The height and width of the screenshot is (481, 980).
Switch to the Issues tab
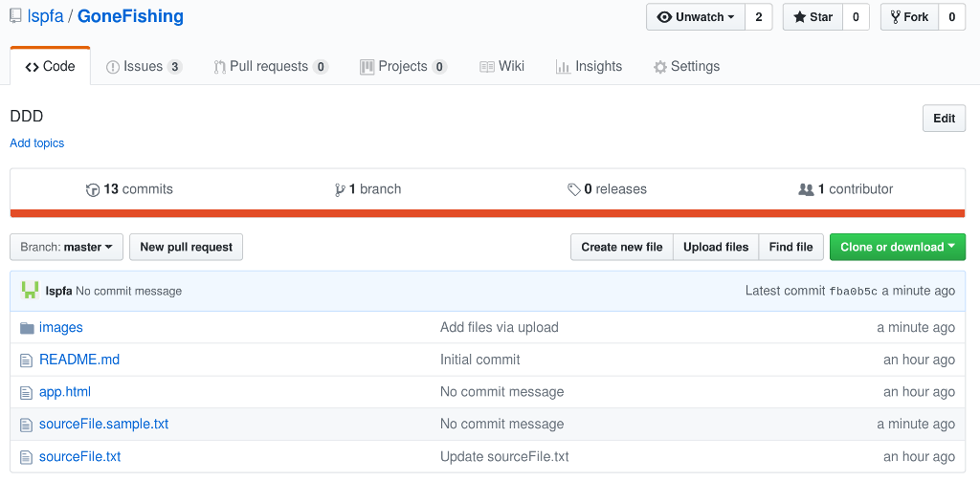(145, 66)
